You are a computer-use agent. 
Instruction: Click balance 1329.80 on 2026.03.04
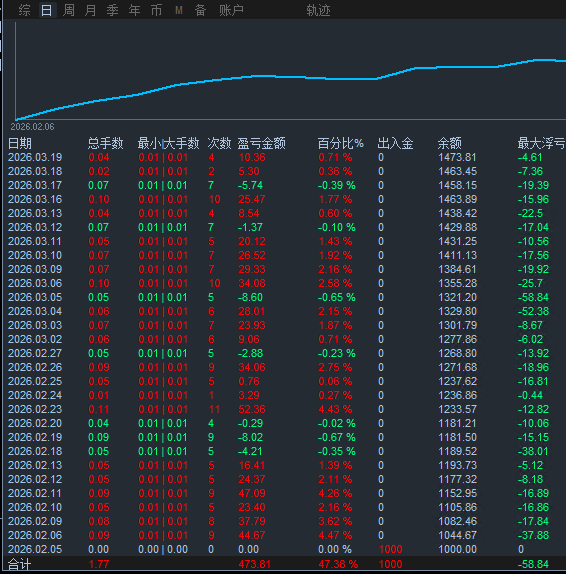(x=458, y=311)
